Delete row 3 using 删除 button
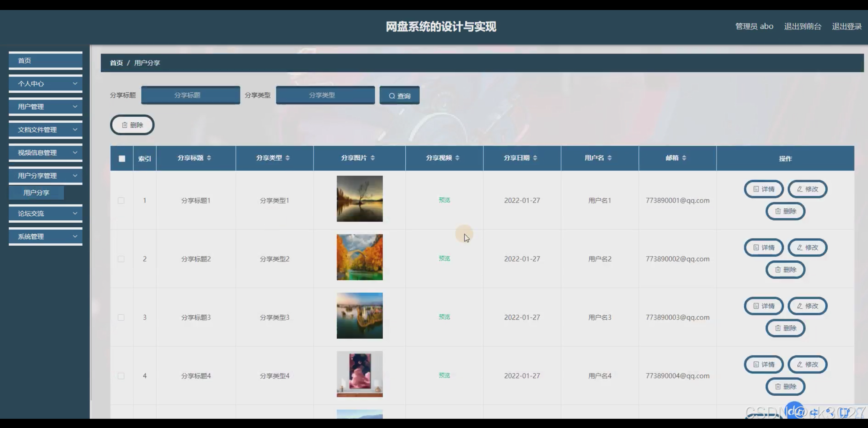 (x=785, y=328)
